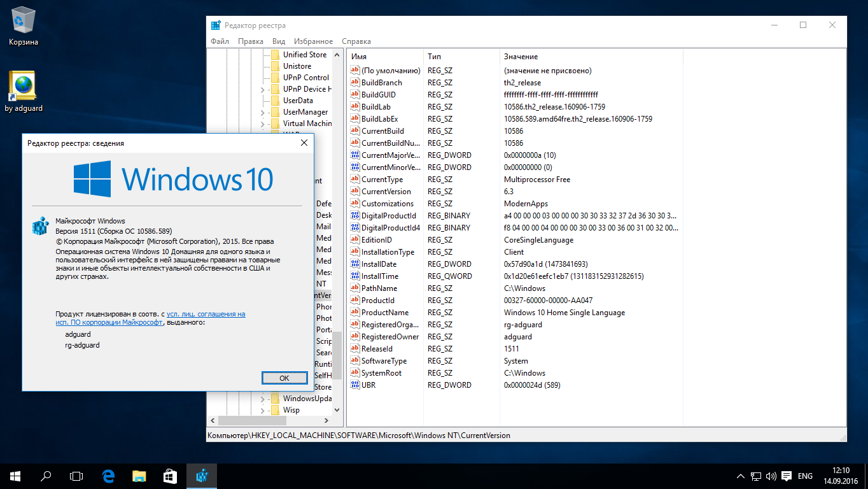Sort by the Имя column header

tap(385, 57)
